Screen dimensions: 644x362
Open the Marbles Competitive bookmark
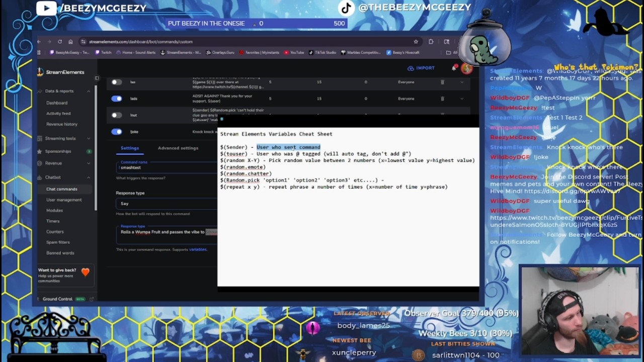tap(361, 52)
